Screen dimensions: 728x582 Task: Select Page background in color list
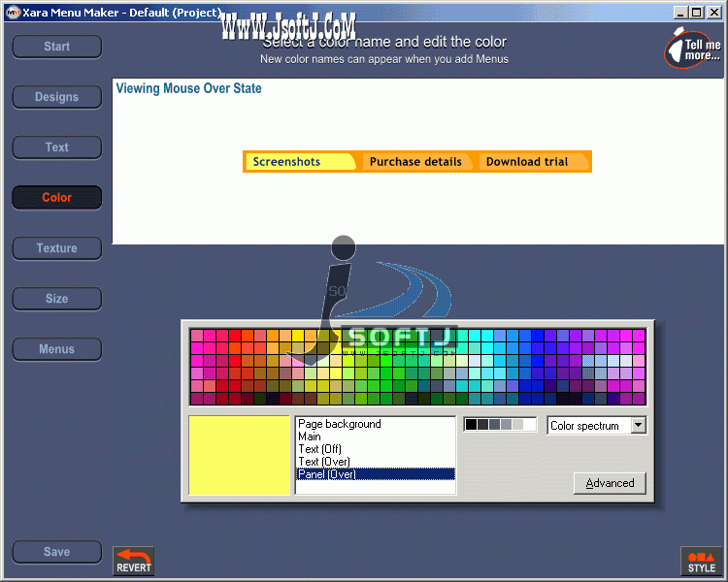pyautogui.click(x=375, y=424)
